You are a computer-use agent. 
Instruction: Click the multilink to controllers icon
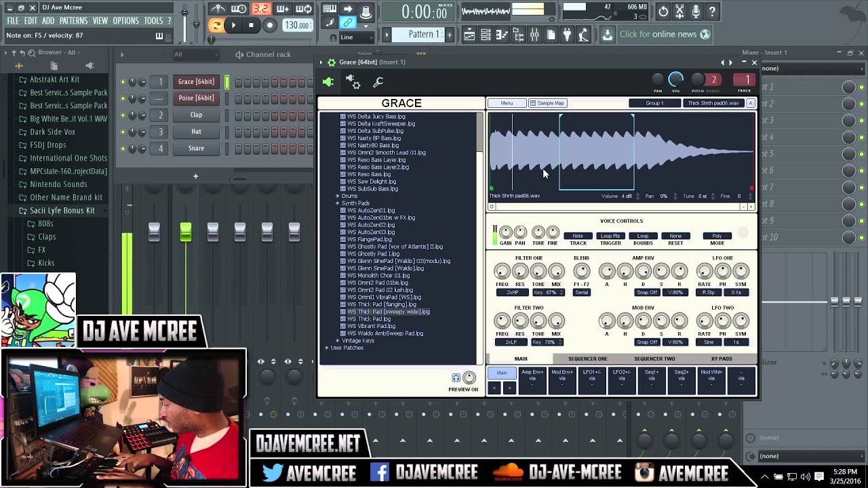pos(348,23)
